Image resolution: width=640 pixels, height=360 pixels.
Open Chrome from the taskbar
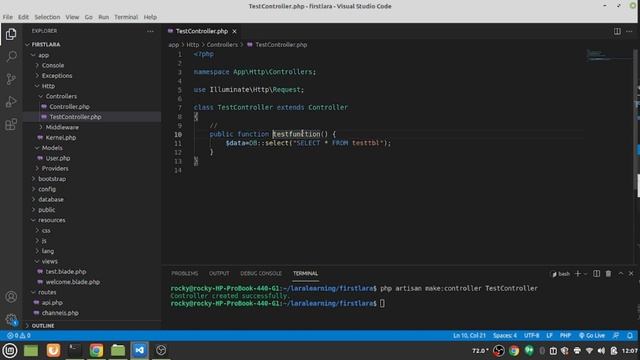click(x=96, y=350)
